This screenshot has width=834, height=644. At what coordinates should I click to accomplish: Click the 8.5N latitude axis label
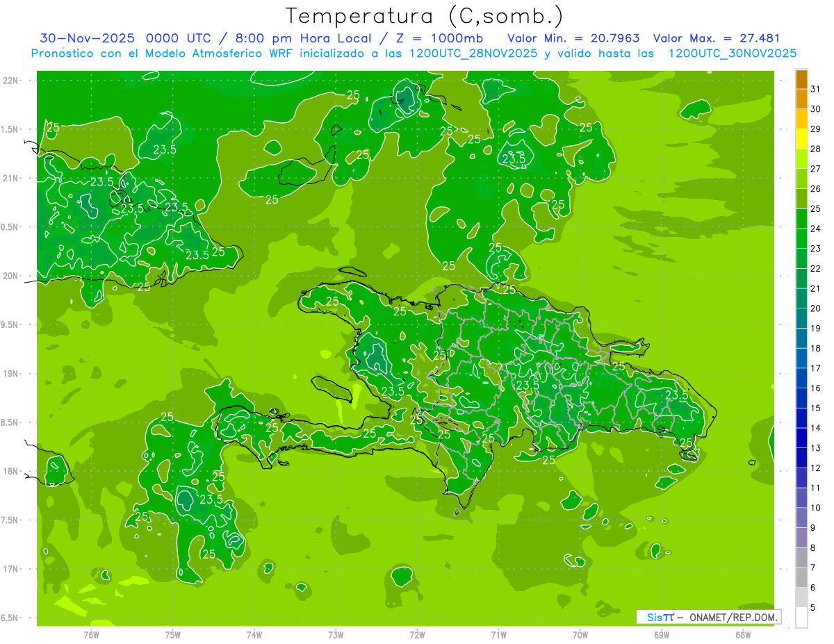click(x=10, y=422)
